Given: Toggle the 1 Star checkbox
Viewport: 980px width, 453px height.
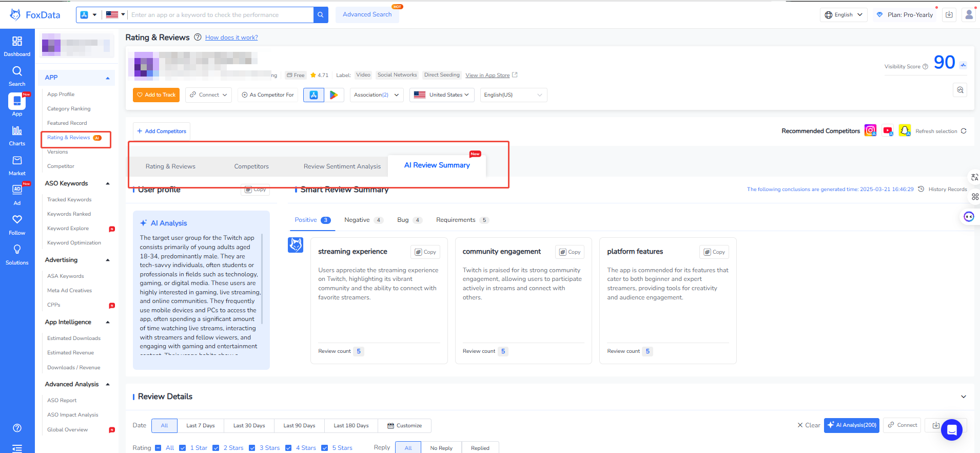Looking at the screenshot, I should (x=182, y=448).
